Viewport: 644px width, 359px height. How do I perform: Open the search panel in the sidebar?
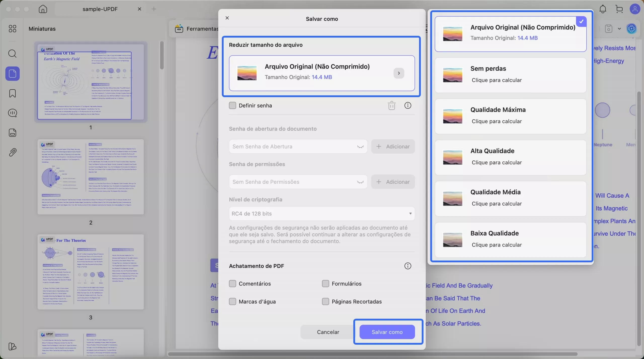(12, 54)
